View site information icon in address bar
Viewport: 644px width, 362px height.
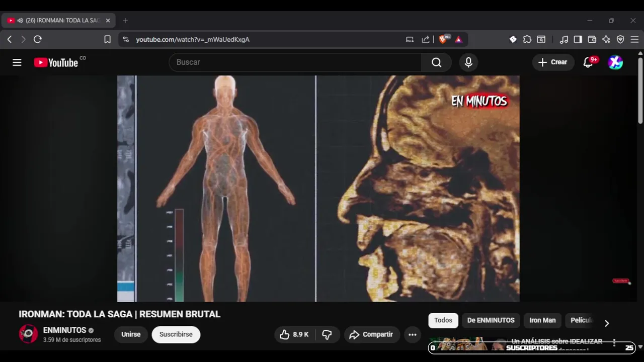click(x=126, y=39)
